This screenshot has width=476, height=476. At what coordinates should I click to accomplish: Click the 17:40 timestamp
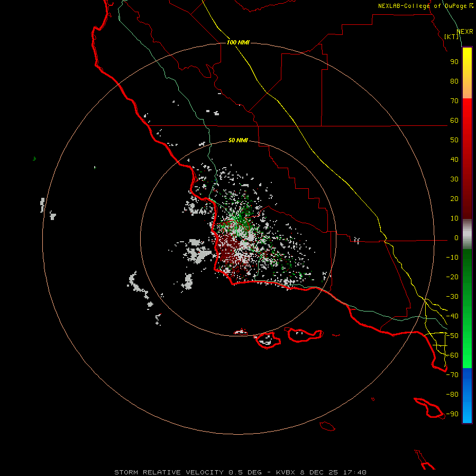tap(354, 472)
